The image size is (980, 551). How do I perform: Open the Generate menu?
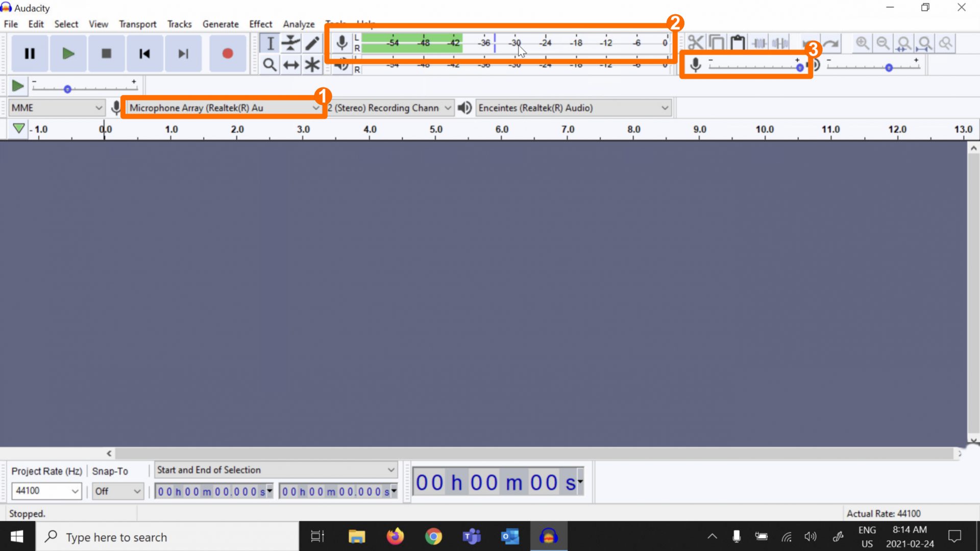click(x=220, y=23)
